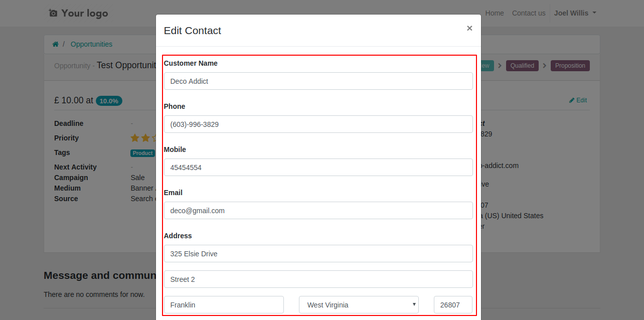Close the Edit Contact dialog
The height and width of the screenshot is (320, 644).
click(x=469, y=28)
